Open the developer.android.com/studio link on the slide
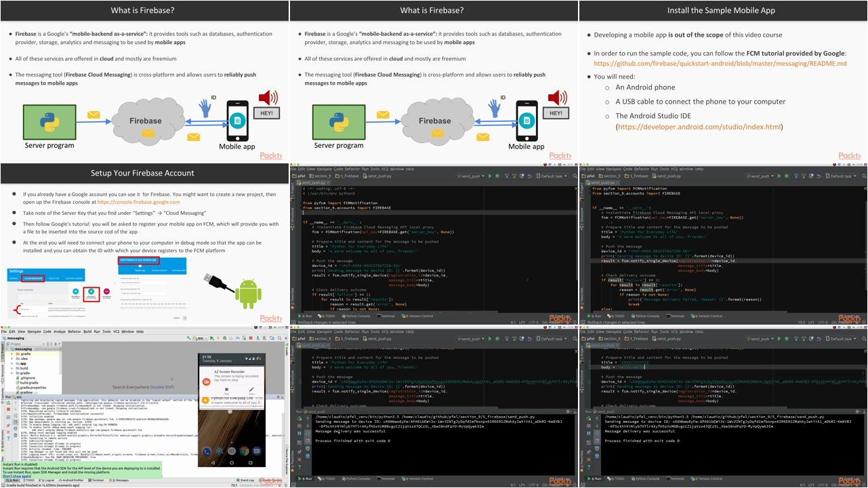 coord(699,127)
